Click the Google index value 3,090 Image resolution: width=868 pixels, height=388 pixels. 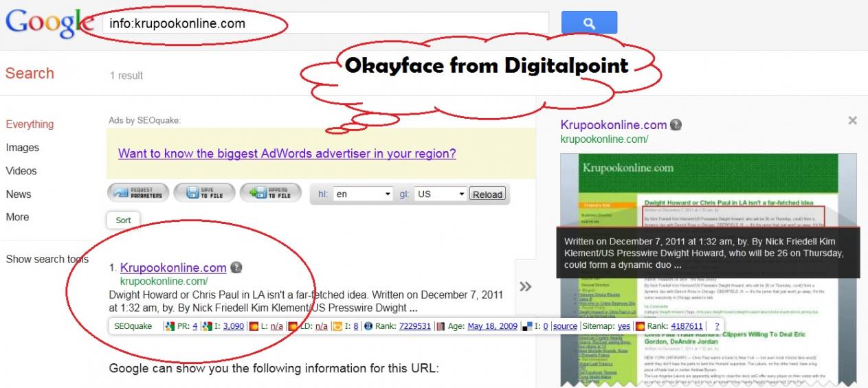pos(234,327)
